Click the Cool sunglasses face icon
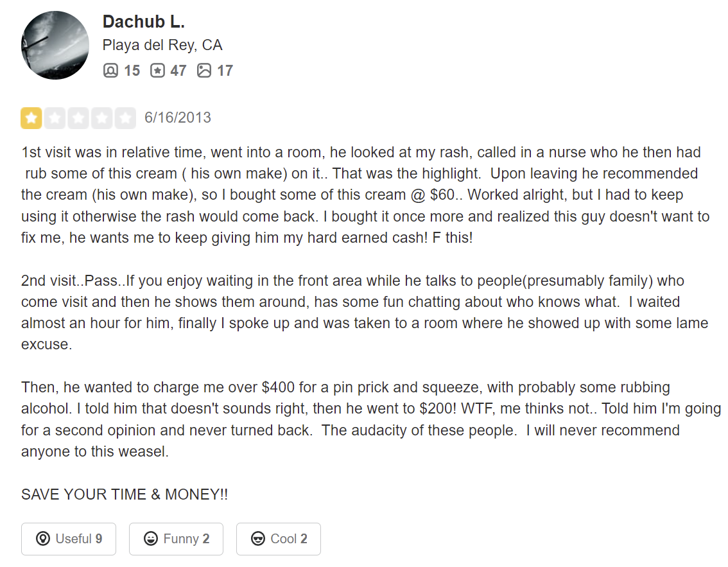 click(257, 539)
